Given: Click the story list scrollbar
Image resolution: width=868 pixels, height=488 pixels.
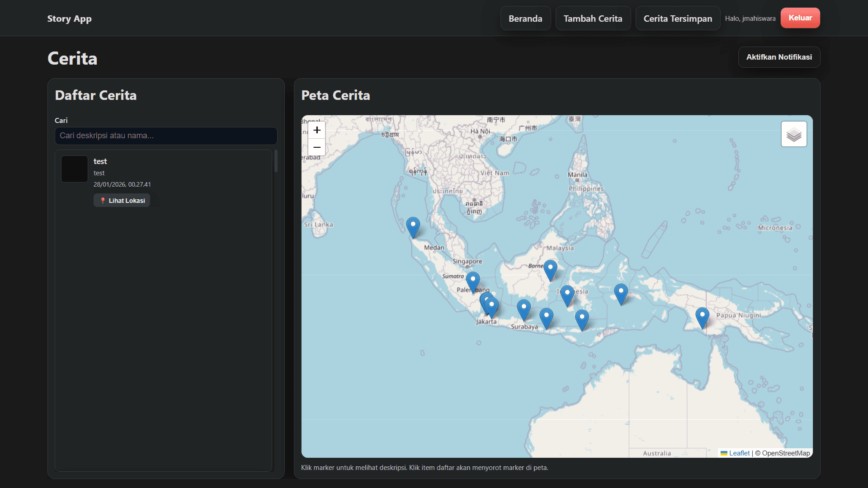Looking at the screenshot, I should click(276, 161).
